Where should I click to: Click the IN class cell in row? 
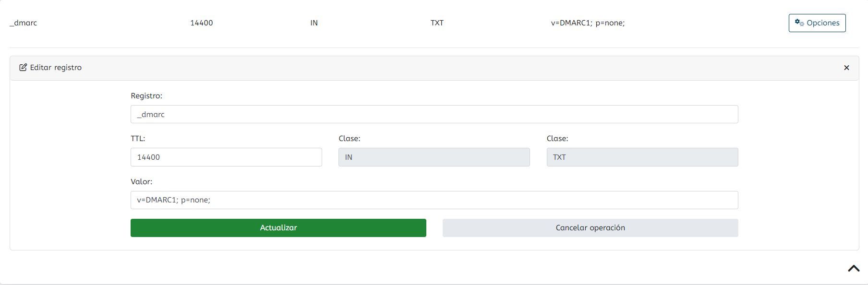pos(314,23)
